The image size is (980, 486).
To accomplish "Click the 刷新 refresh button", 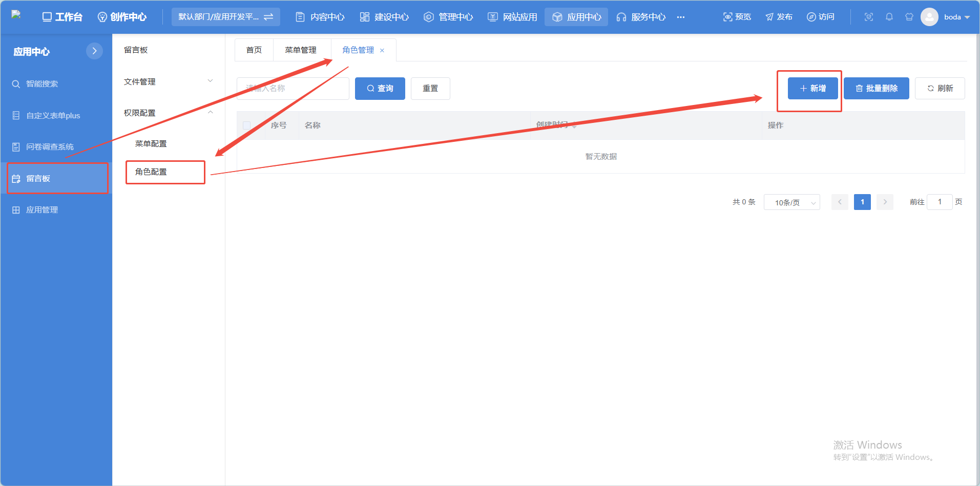I will pos(940,89).
